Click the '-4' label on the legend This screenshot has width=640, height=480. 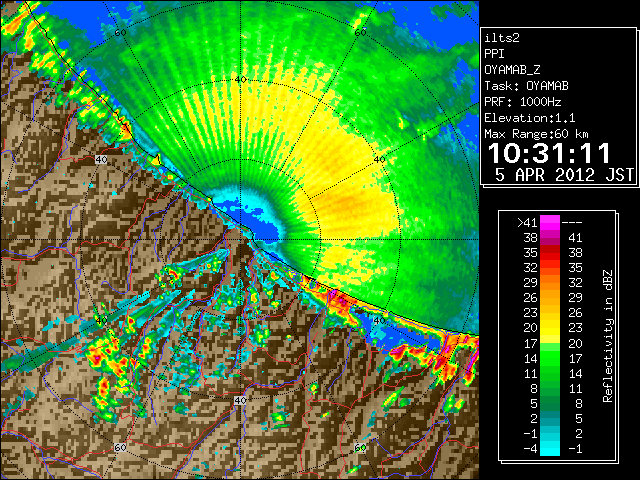pos(530,449)
